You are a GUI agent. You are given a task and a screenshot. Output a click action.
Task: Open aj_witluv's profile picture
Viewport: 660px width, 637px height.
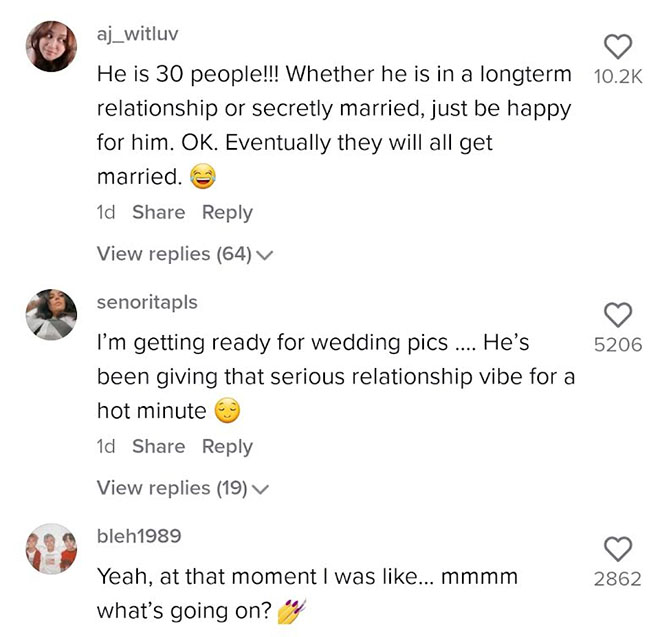click(x=51, y=46)
